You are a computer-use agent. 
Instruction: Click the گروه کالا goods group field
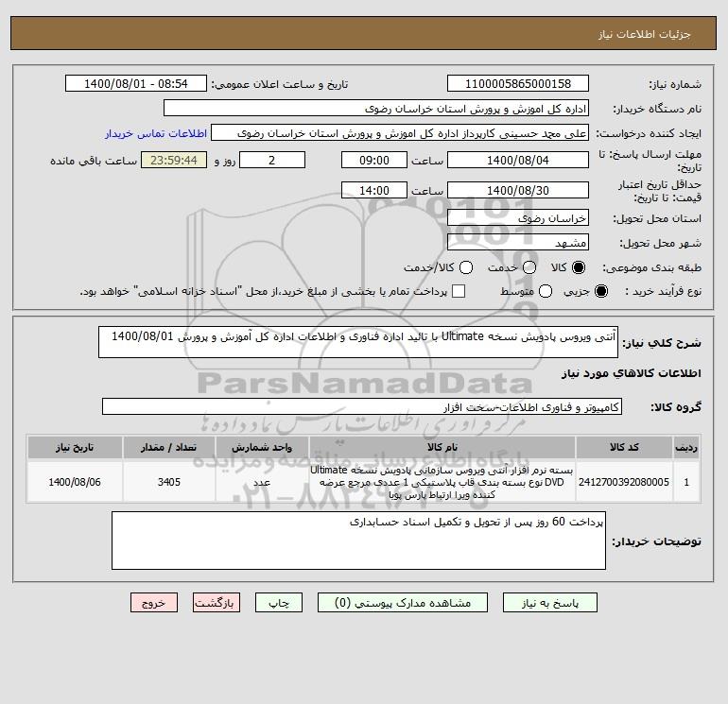tap(362, 406)
